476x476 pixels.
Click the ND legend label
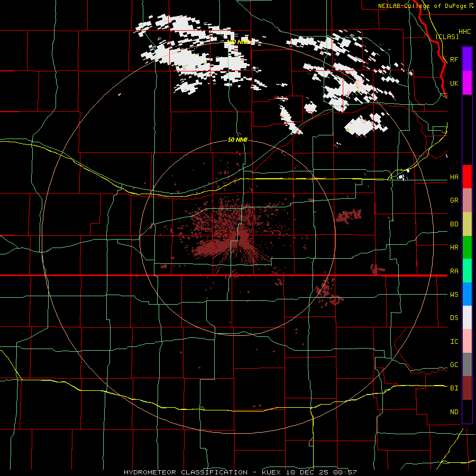point(454,411)
